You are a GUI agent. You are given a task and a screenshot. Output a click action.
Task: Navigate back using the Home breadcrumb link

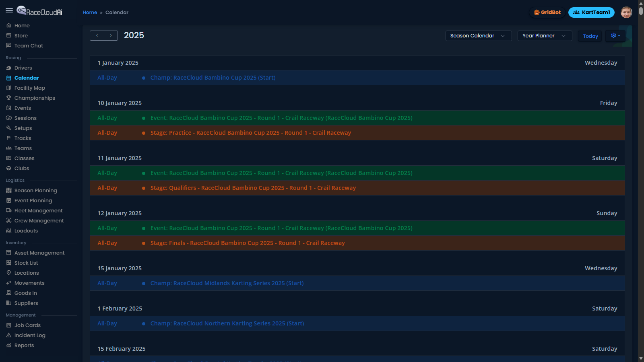[x=90, y=12]
